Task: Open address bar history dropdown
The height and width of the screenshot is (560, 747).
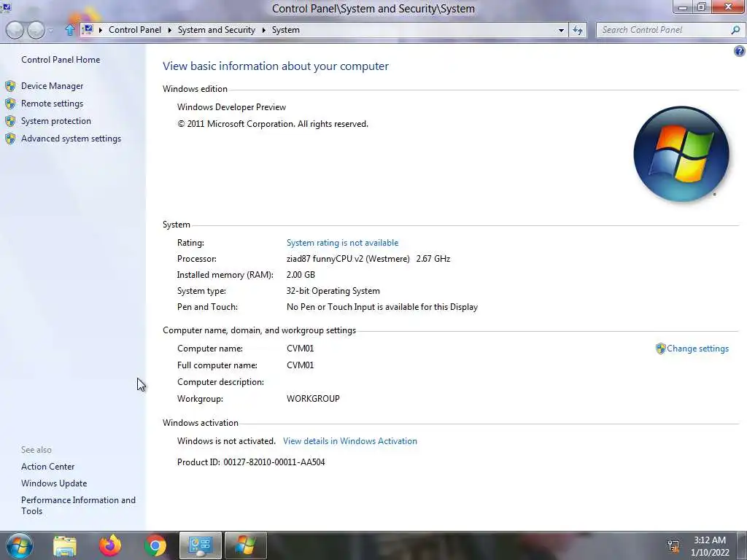Action: point(561,30)
